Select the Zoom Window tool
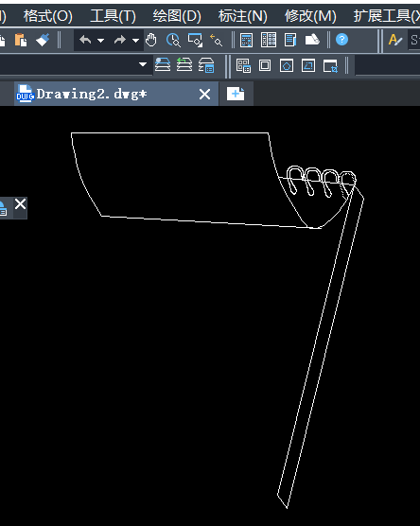Image resolution: width=420 pixels, height=526 pixels. 195,41
